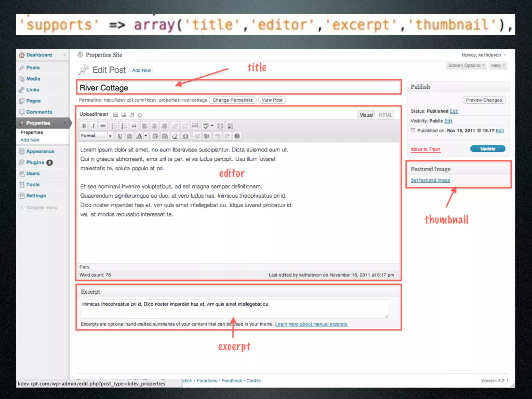The width and height of the screenshot is (532, 399).
Task: Click the editor help question mark icon
Action: [x=237, y=136]
